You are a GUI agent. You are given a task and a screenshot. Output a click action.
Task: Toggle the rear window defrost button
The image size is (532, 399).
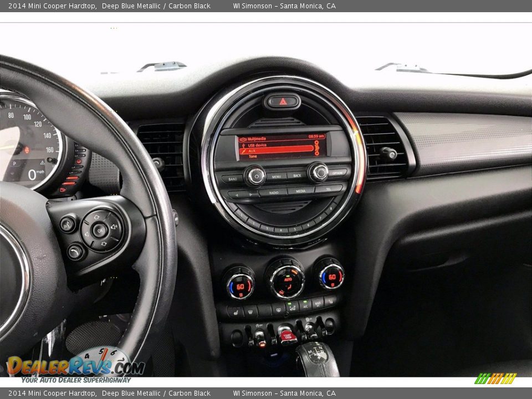point(278,309)
